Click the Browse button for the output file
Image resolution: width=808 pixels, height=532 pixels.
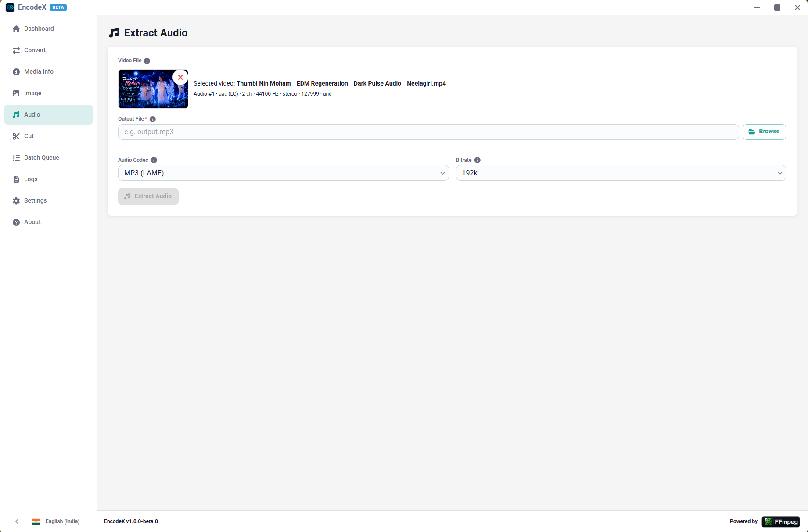(x=764, y=132)
